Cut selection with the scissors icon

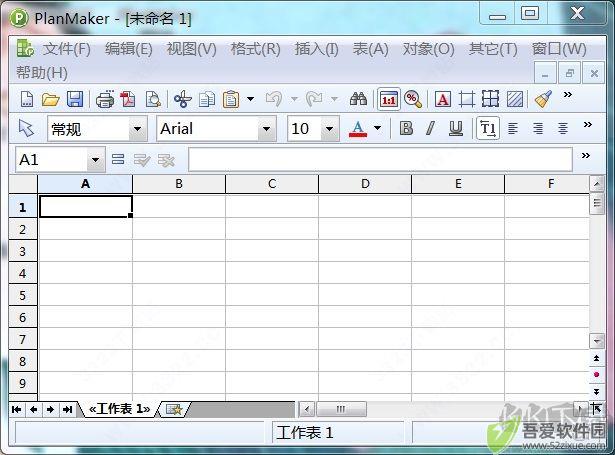click(x=182, y=99)
